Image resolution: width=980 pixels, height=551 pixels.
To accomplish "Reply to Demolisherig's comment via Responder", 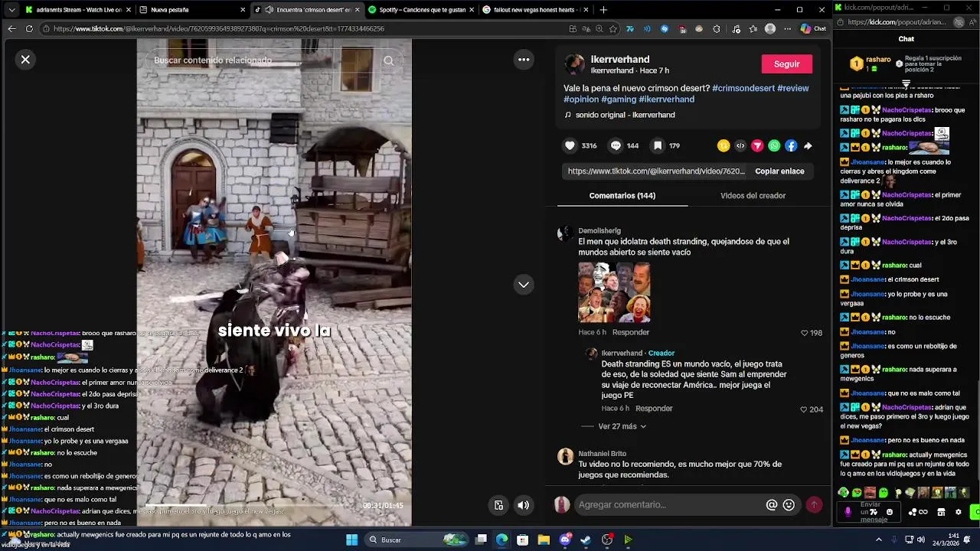I will [630, 332].
